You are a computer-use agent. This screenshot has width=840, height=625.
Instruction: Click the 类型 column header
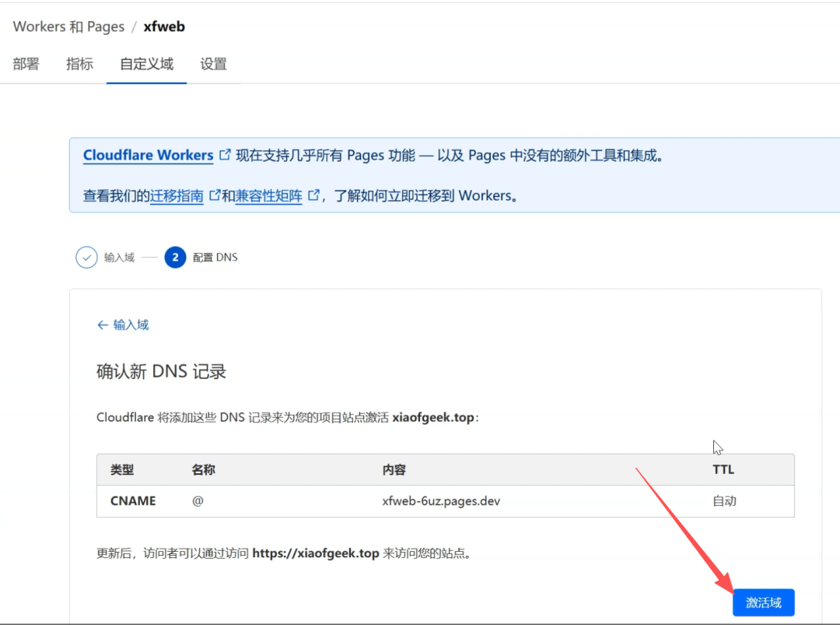click(x=122, y=470)
